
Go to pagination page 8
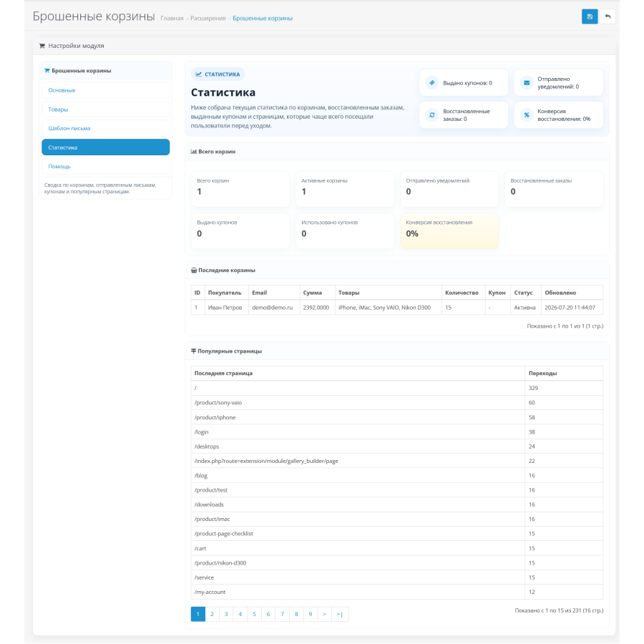(296, 614)
